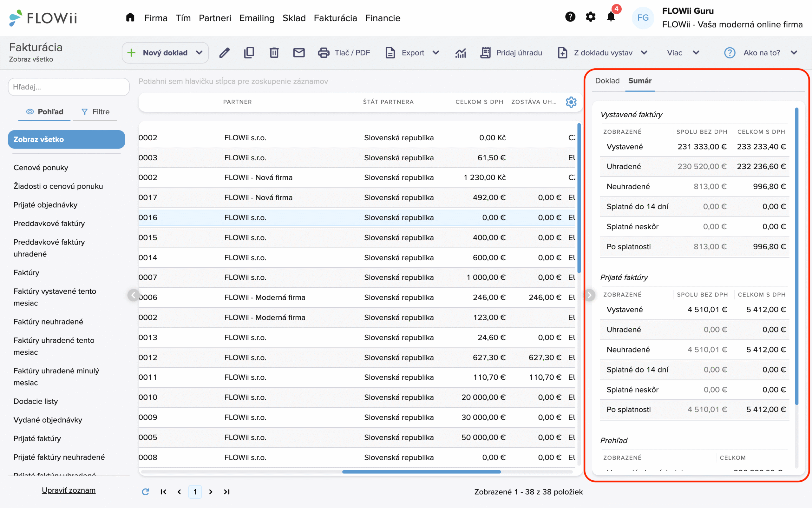This screenshot has width=812, height=508.
Task: Edit document with the pencil icon
Action: pyautogui.click(x=225, y=53)
